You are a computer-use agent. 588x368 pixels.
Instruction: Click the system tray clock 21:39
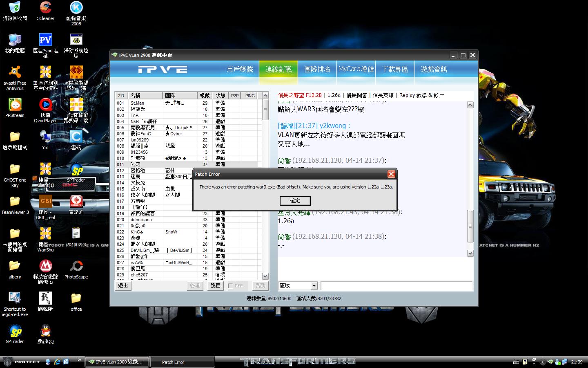(577, 362)
